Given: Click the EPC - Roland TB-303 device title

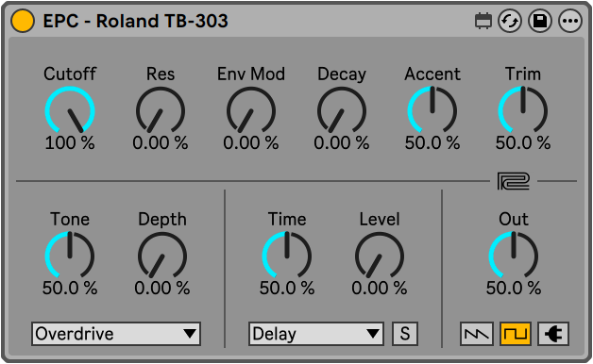Looking at the screenshot, I should 135,21.
